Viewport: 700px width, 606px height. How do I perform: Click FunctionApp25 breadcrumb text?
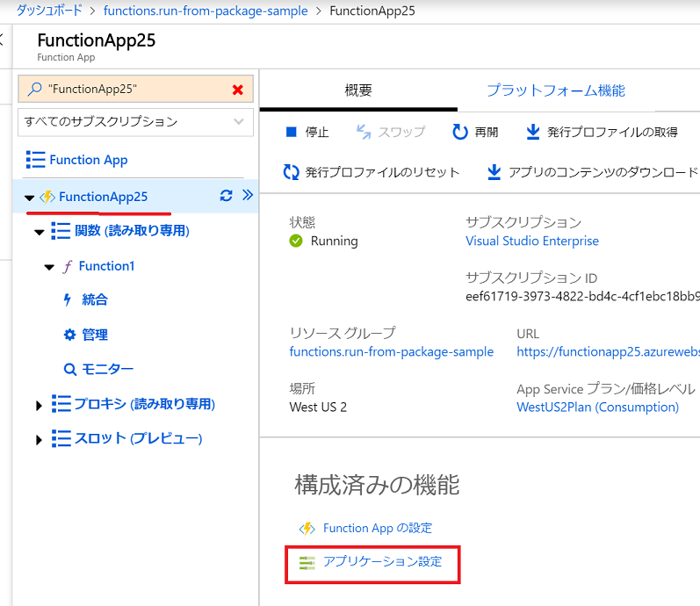click(372, 11)
